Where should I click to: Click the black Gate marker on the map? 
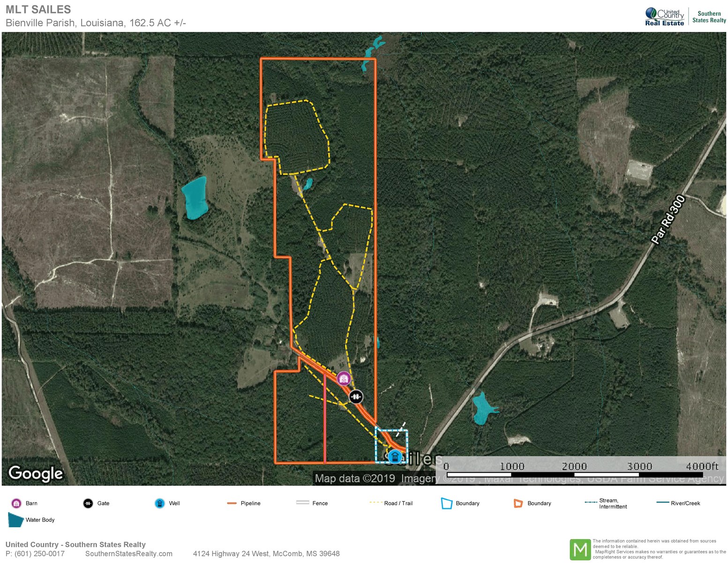point(356,397)
